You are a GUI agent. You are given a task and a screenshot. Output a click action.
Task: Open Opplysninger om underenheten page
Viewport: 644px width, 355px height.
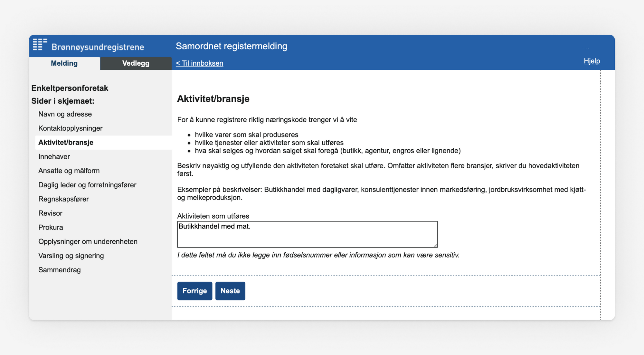88,241
